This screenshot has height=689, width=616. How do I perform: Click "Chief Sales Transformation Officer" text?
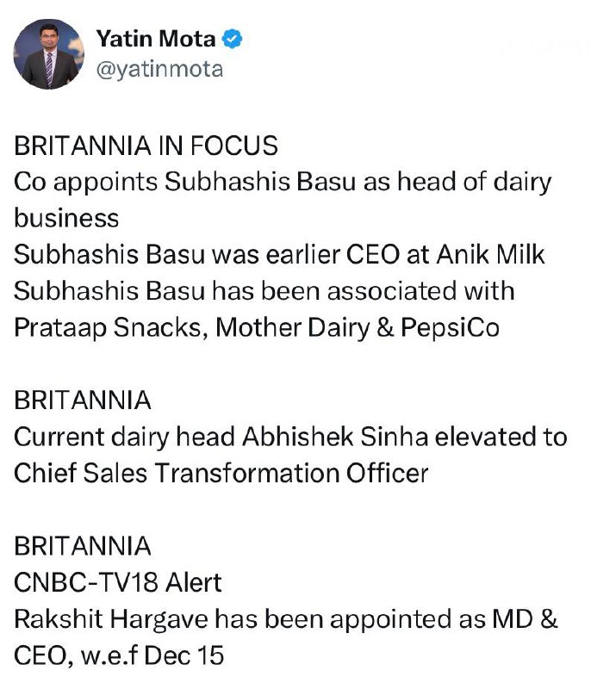click(x=221, y=473)
